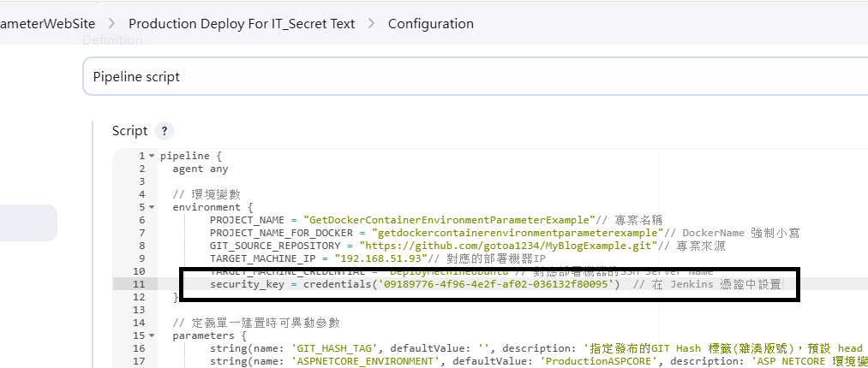Select the highlighted sidebar item on the left
868x368 pixels.
click(x=28, y=223)
